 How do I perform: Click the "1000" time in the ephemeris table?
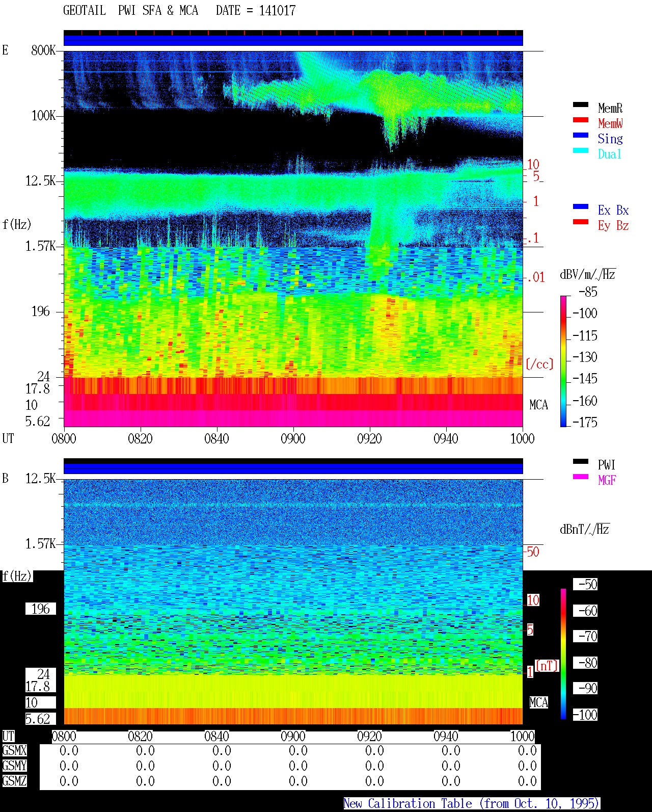522,737
